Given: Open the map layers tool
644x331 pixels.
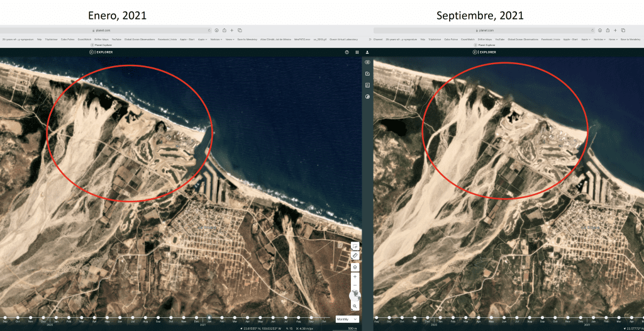Looking at the screenshot, I should [x=355, y=267].
